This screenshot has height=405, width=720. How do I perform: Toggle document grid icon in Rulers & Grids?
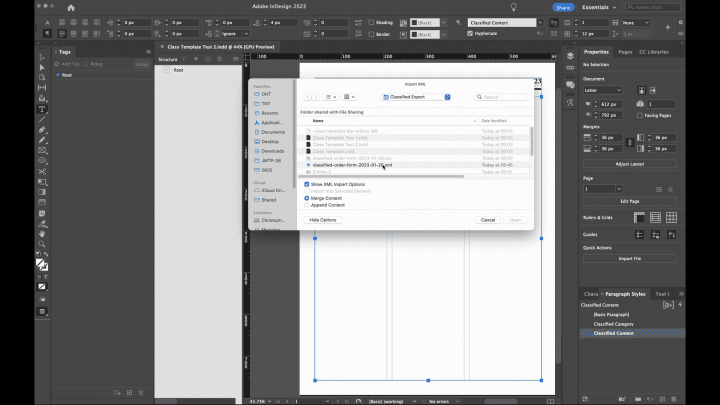[x=671, y=218]
